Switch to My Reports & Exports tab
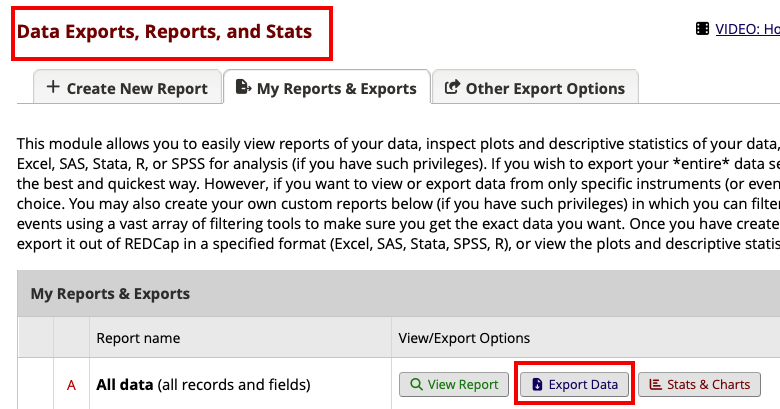Image resolution: width=780 pixels, height=409 pixels. click(327, 88)
